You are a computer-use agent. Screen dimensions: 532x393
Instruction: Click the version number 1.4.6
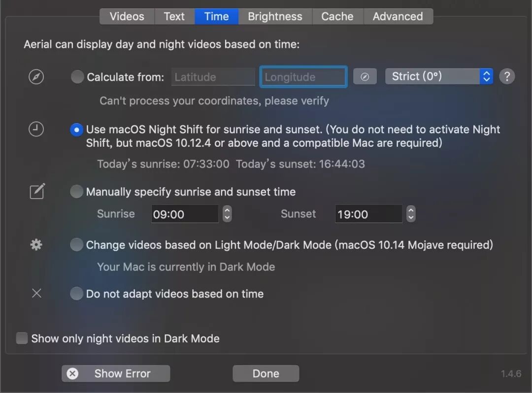click(511, 374)
